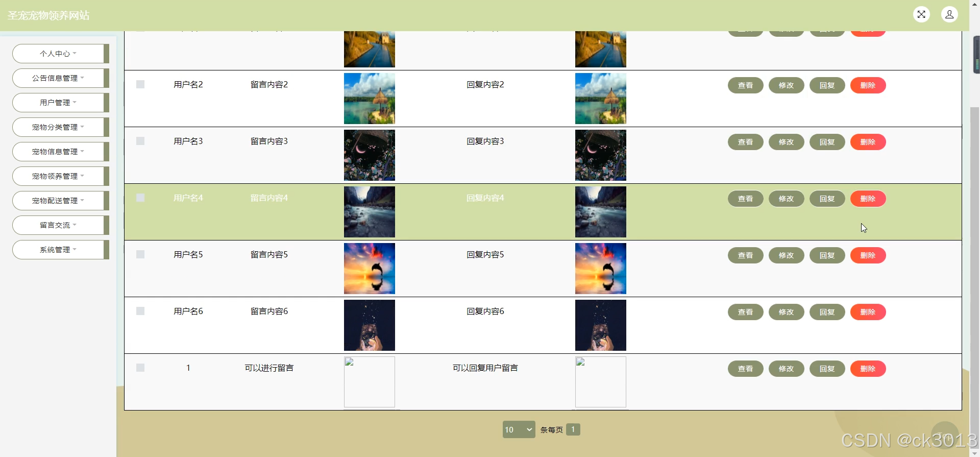The height and width of the screenshot is (457, 980).
Task: Click 查看 for 用户名2 row
Action: click(x=745, y=85)
